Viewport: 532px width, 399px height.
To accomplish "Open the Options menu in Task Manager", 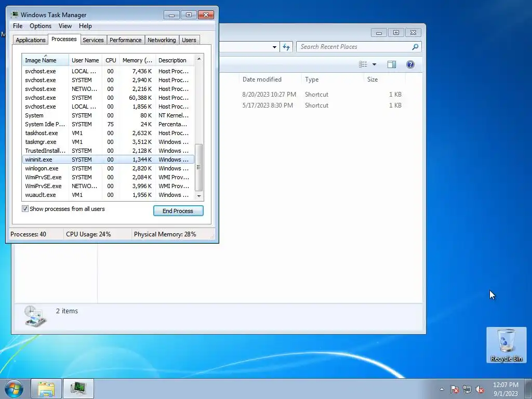I will coord(41,26).
